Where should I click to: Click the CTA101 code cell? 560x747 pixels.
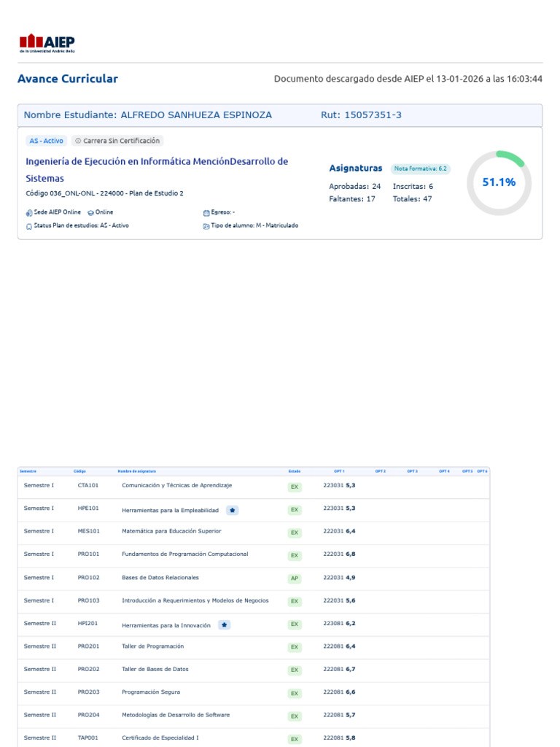[88, 485]
